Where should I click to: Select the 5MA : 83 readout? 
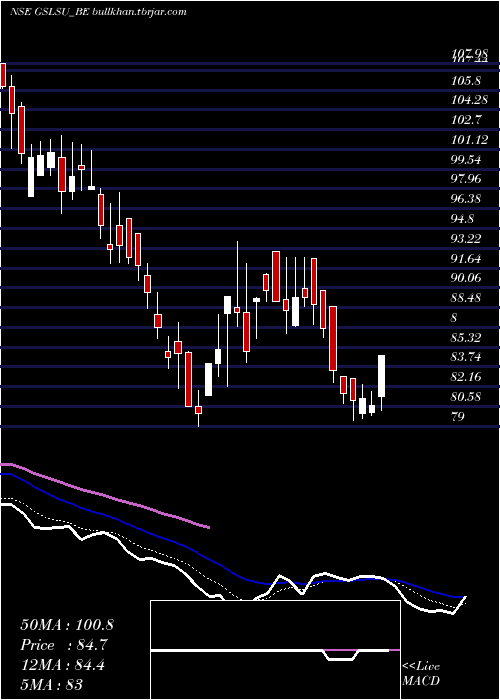[x=52, y=684]
